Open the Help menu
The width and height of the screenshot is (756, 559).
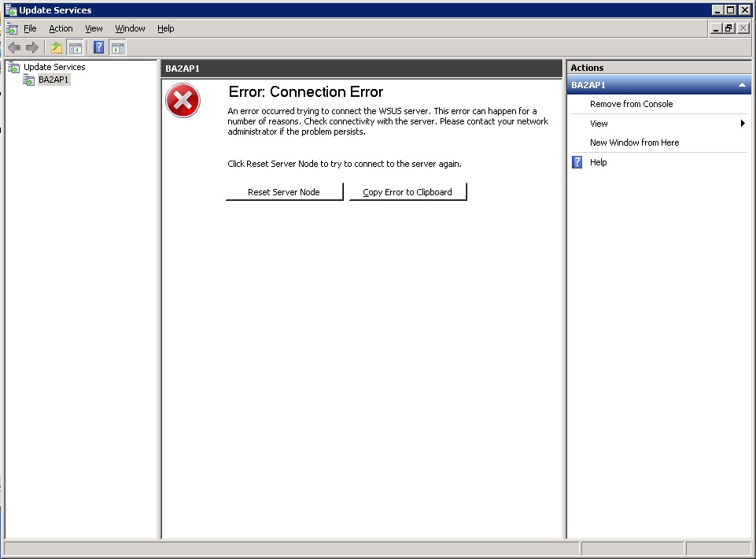(166, 28)
